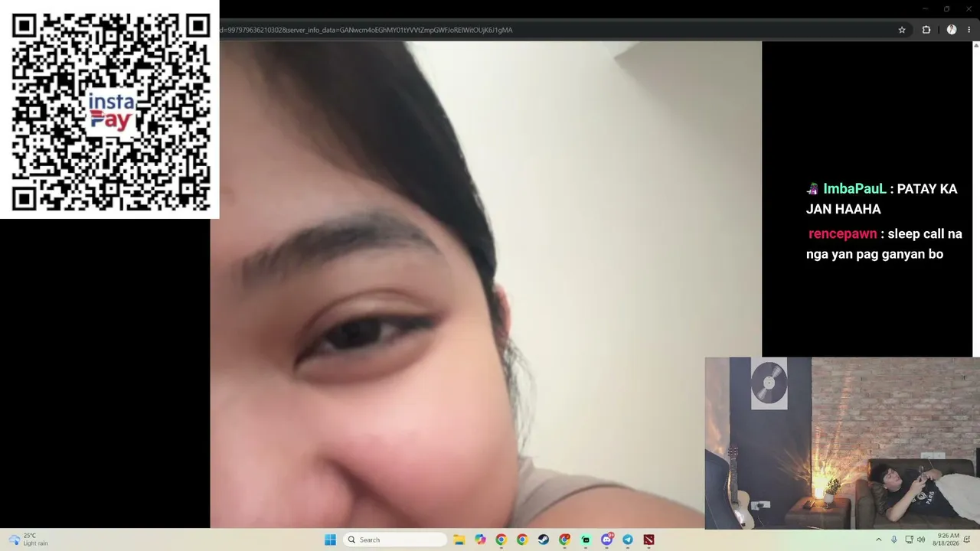Click the 'sleep call na nga yan' chat message
The width and height of the screenshot is (980, 551).
pyautogui.click(x=884, y=244)
